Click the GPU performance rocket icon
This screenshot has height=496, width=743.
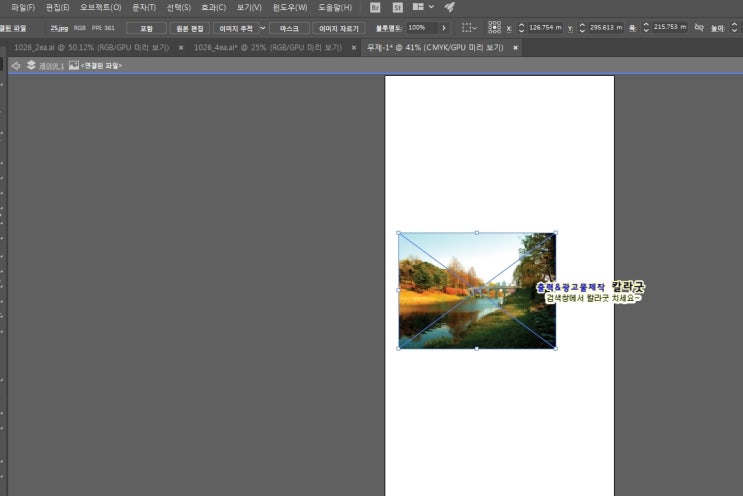(450, 7)
